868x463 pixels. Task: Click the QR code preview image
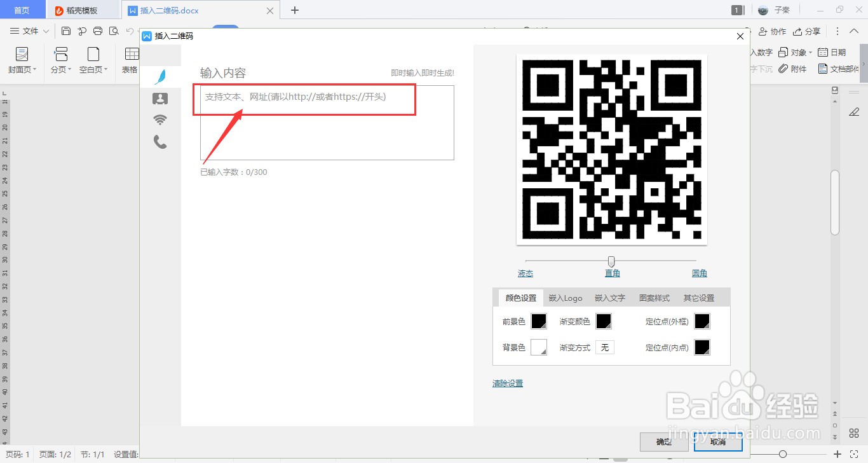click(x=612, y=148)
